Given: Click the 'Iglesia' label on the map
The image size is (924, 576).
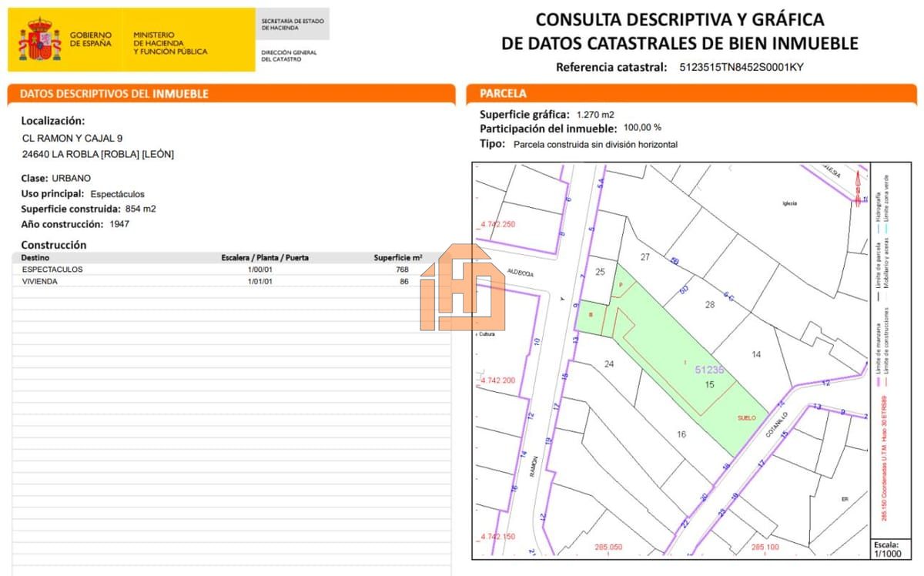Looking at the screenshot, I should tap(788, 203).
